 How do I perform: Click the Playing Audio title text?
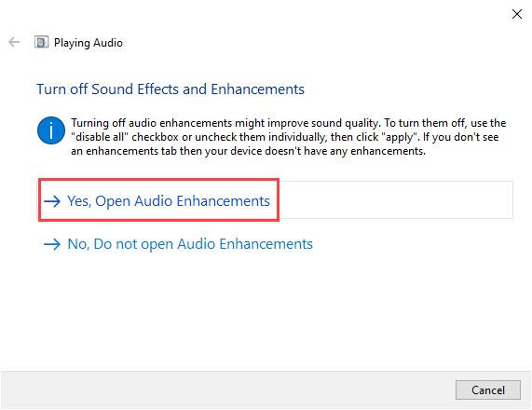pos(89,43)
